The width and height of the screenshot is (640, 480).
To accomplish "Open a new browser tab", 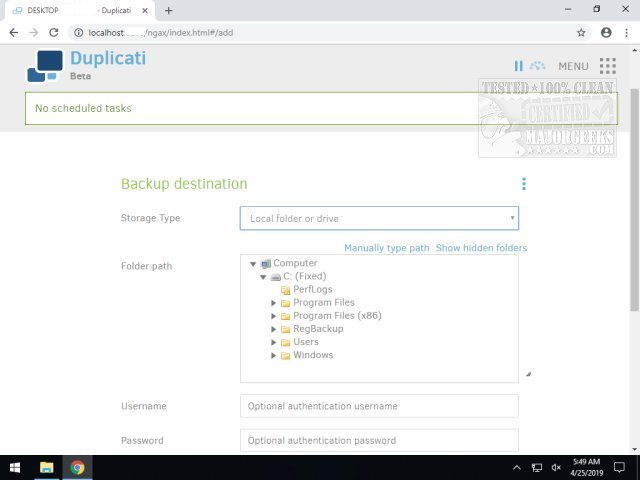I will (169, 11).
